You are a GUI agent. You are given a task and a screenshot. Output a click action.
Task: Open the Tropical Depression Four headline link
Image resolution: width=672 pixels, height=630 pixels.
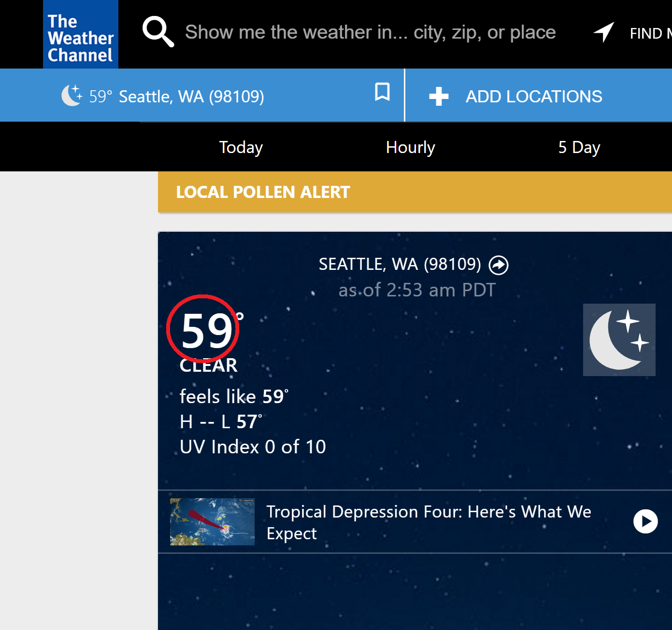point(428,522)
